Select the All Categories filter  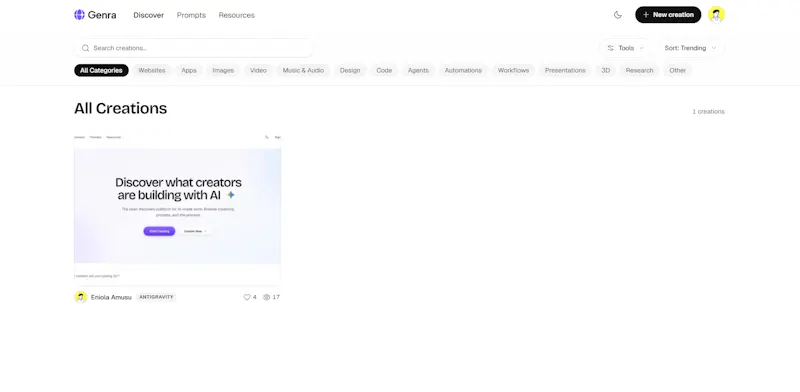pos(101,70)
